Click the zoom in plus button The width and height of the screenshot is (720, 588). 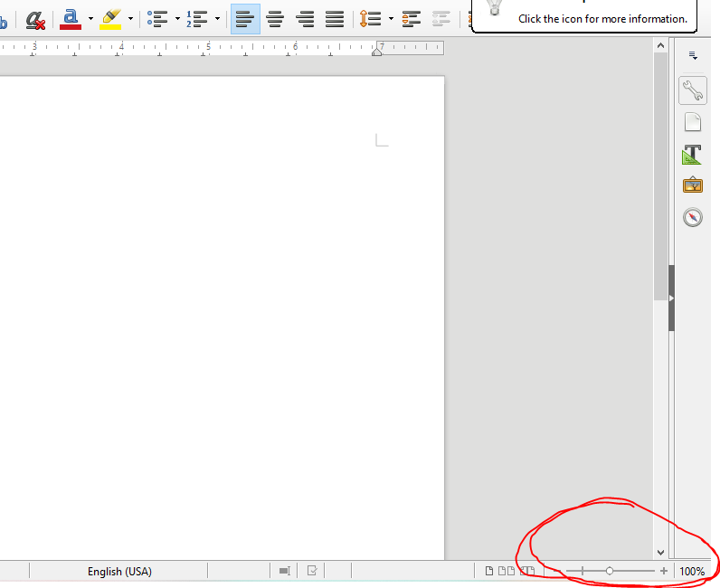(664, 571)
